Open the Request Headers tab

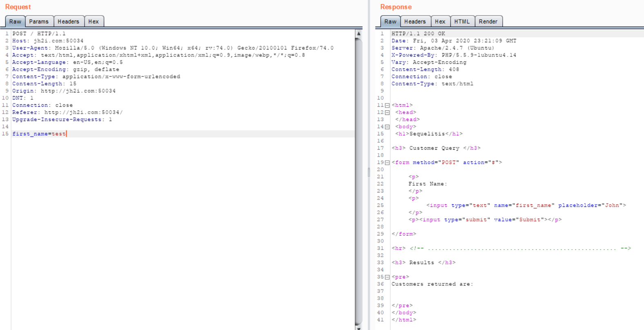68,21
